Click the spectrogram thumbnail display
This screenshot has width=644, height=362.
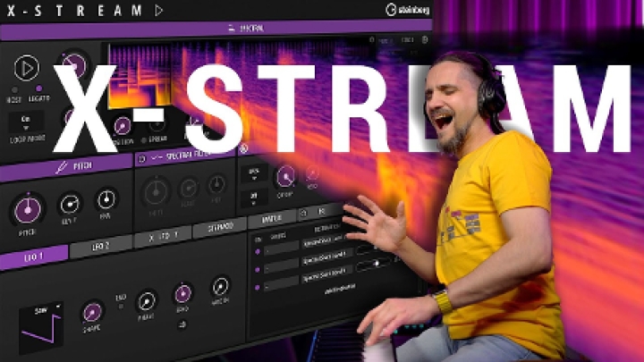[x=140, y=76]
